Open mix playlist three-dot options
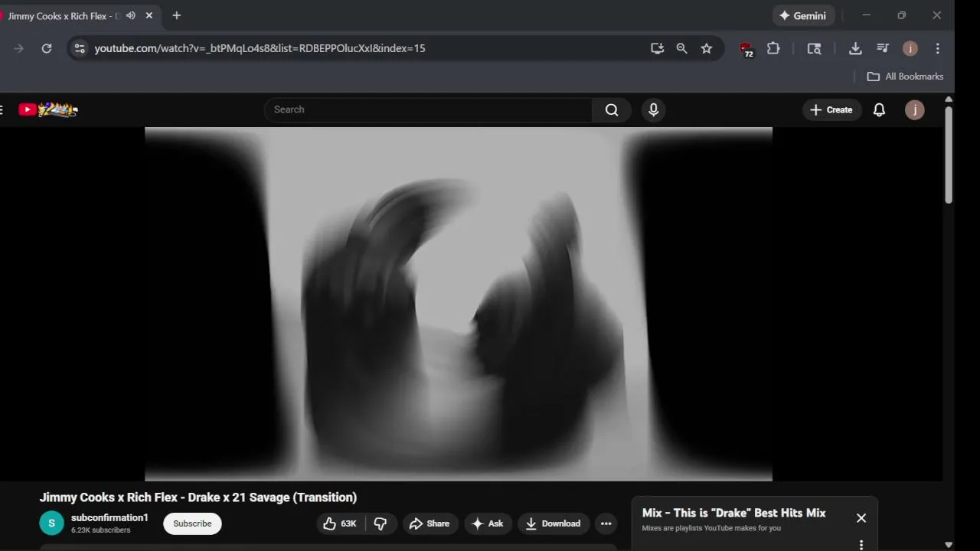The height and width of the screenshot is (551, 980). [861, 545]
